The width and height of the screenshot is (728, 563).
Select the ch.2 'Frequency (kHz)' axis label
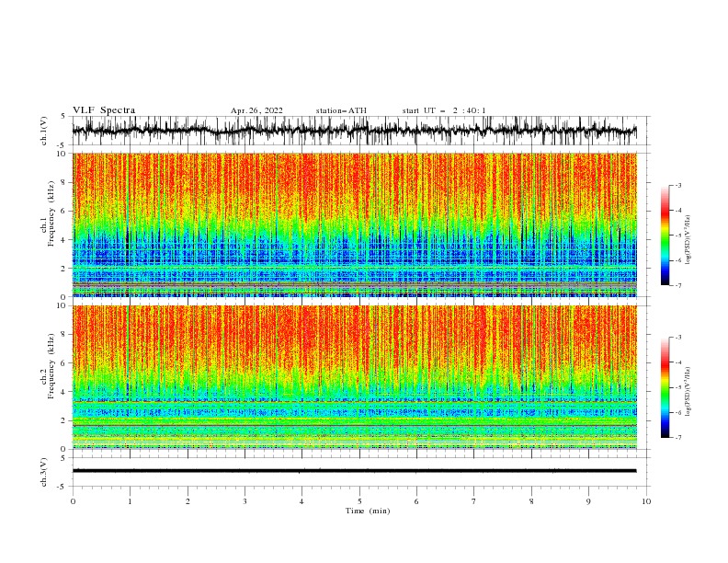coord(51,366)
